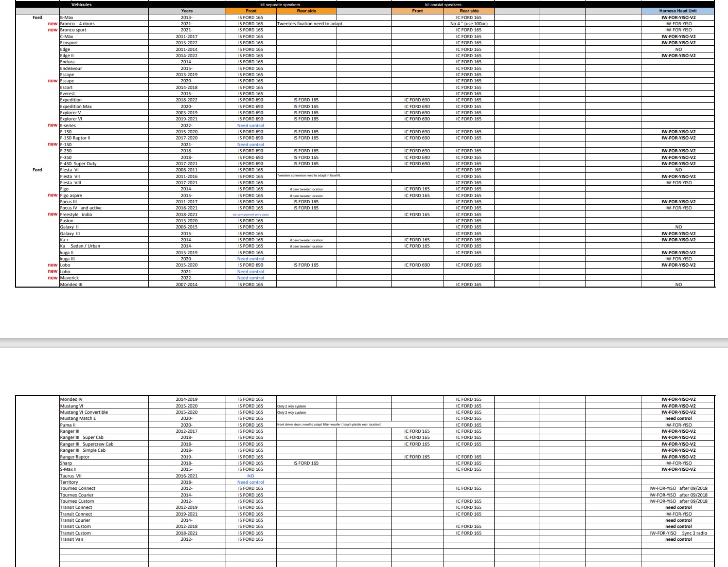The width and height of the screenshot is (728, 567).
Task: Click the 'kit coaxial speakers' header
Action: tap(443, 5)
